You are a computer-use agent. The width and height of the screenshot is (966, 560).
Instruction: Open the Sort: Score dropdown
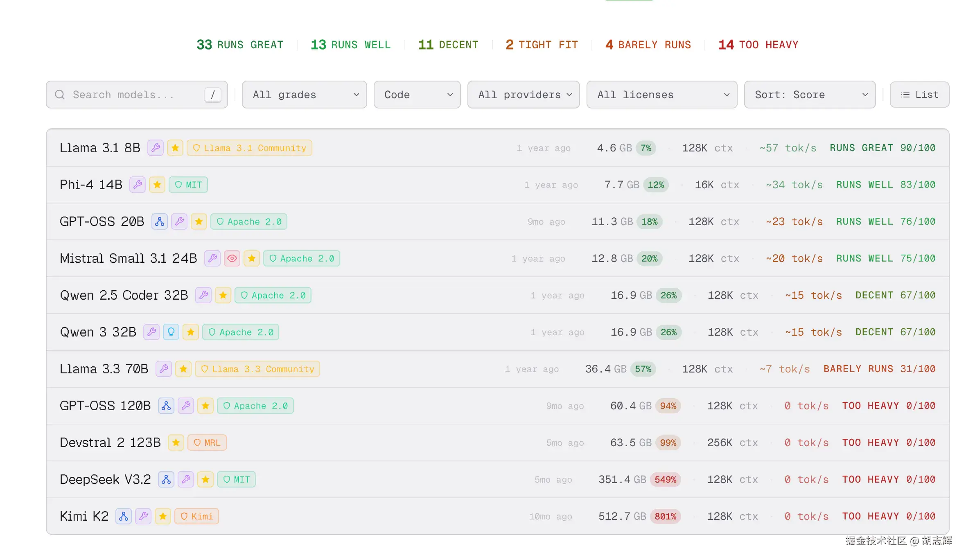point(810,95)
